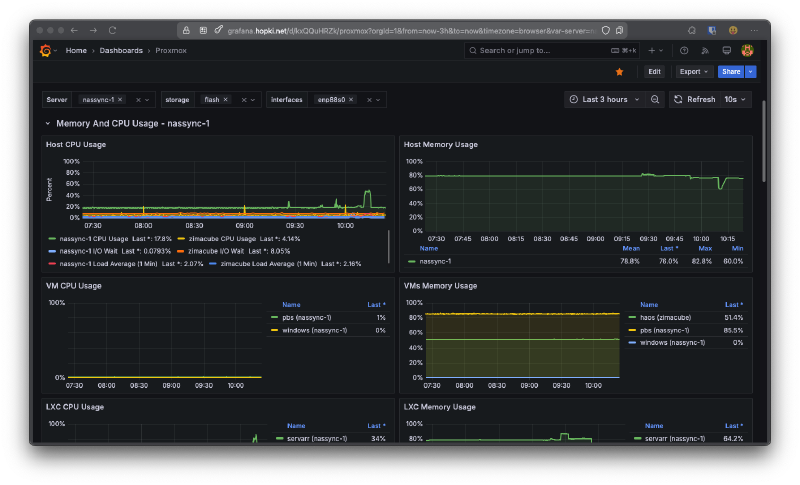Image resolution: width=800 pixels, height=485 pixels.
Task: Click the browser page reload icon
Action: click(x=112, y=30)
